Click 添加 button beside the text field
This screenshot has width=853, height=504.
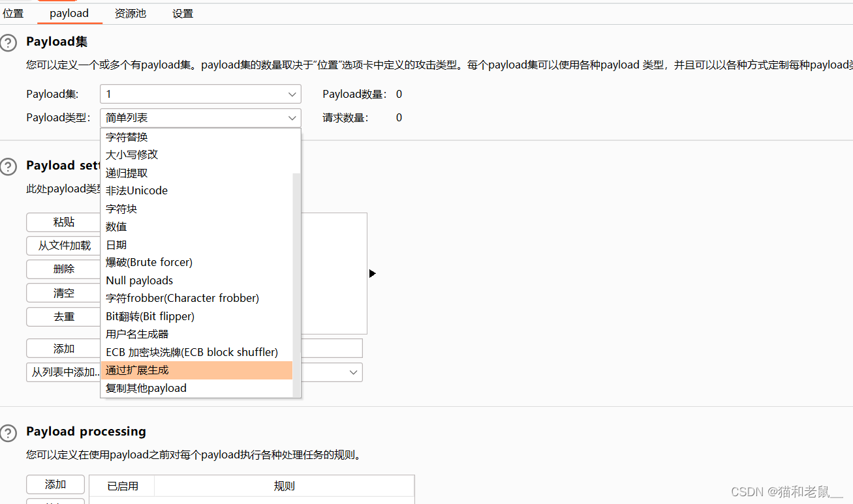click(63, 349)
